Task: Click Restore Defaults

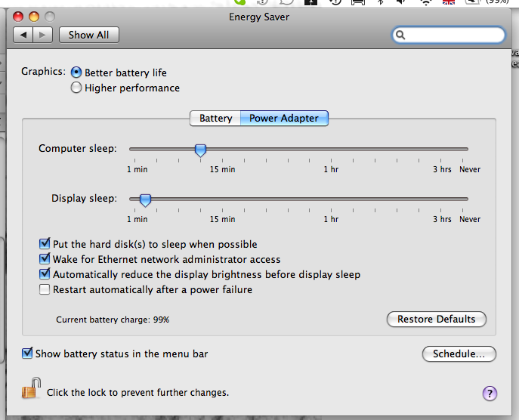Action: coord(436,319)
